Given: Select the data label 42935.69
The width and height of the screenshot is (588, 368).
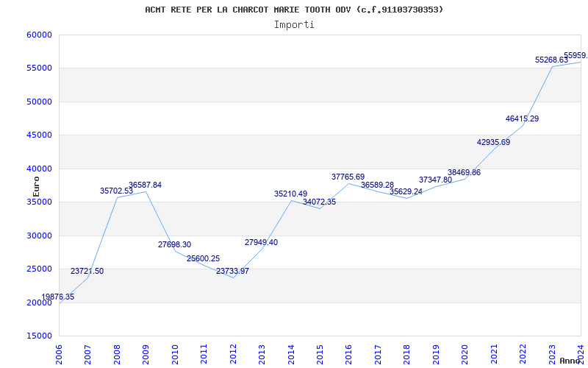Looking at the screenshot, I should point(493,142).
